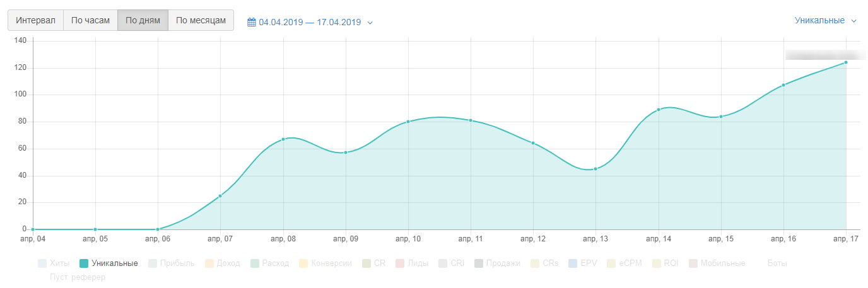This screenshot has height=288, width=868.
Task: Click the calendar icon beside the date range
Action: click(252, 22)
